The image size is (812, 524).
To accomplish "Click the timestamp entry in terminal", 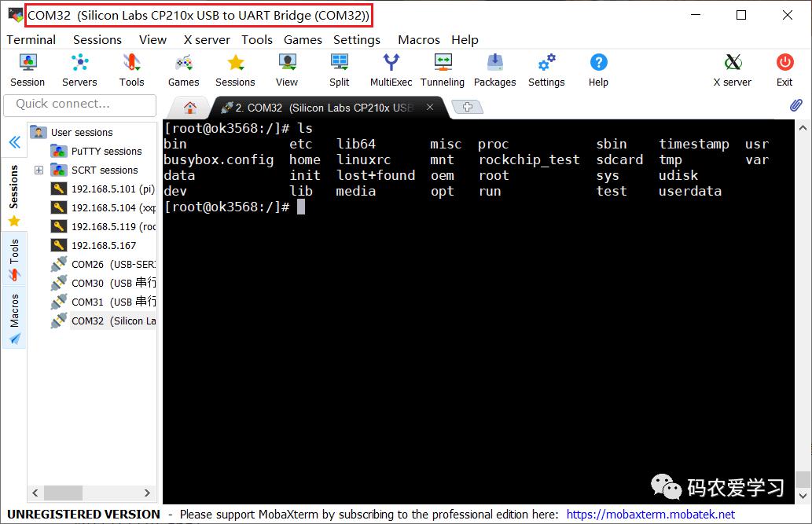I will pyautogui.click(x=694, y=144).
